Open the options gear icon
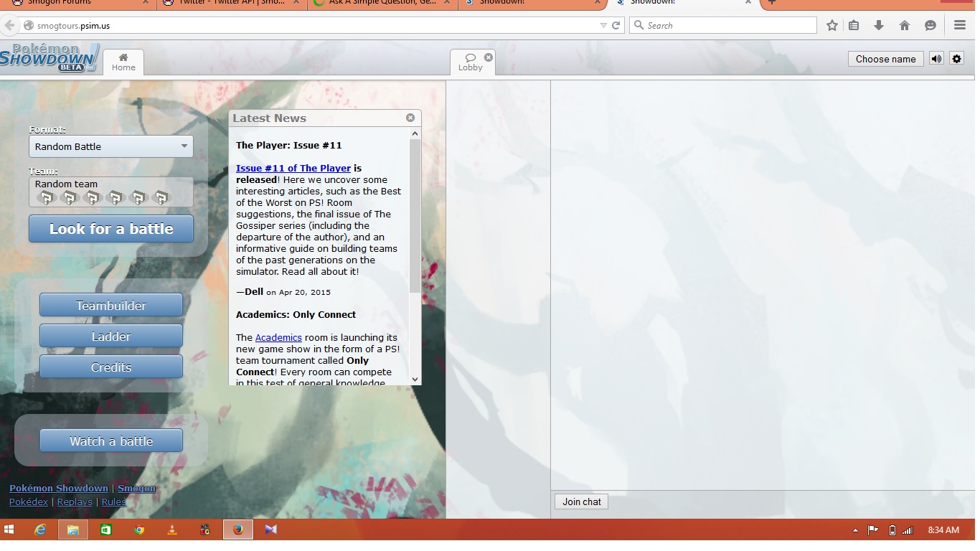980x551 pixels. coord(956,59)
